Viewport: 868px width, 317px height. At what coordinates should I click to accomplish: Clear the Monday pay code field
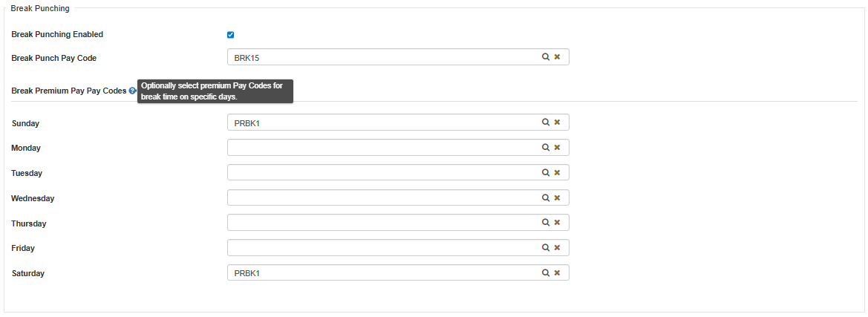point(557,148)
